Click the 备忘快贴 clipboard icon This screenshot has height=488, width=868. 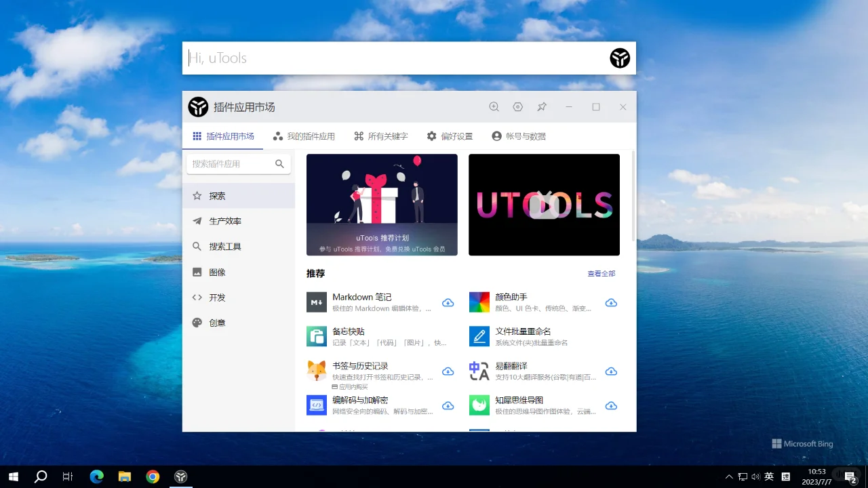(x=317, y=336)
